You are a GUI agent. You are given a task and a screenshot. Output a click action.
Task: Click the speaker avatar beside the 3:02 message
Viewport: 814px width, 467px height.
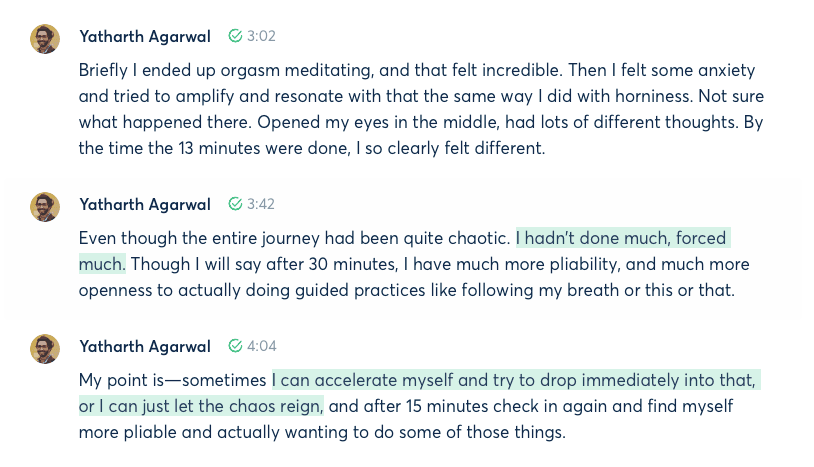coord(45,38)
